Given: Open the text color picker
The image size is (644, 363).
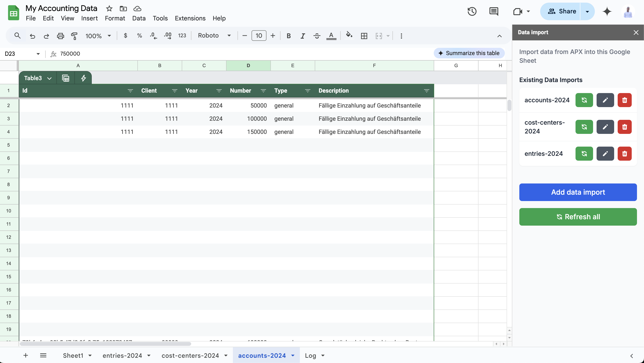Looking at the screenshot, I should point(331,36).
